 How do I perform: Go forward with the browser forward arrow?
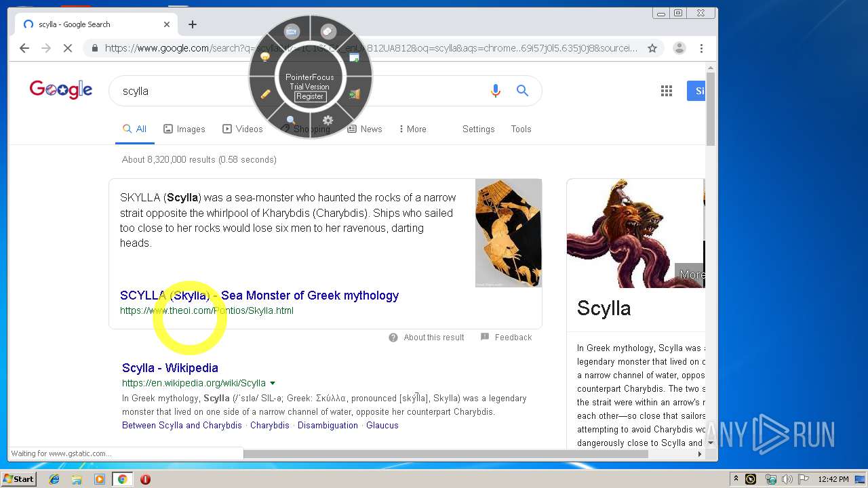coord(46,48)
